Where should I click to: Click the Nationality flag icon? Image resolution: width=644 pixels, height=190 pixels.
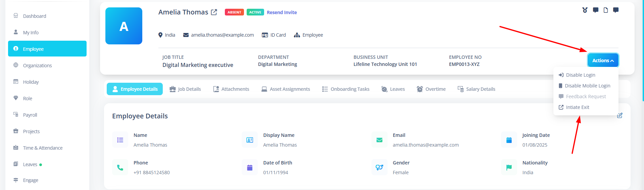pyautogui.click(x=509, y=167)
